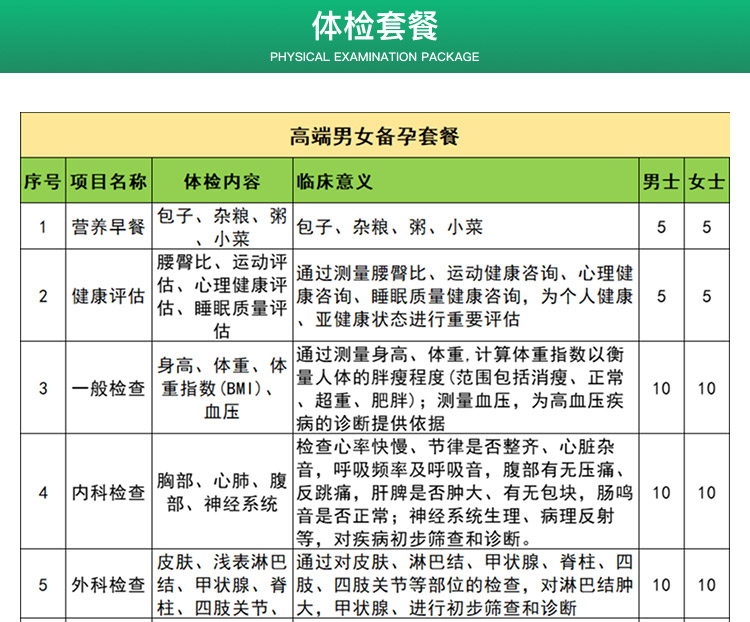
Task: Click row number 3 in 序号 column
Action: [42, 388]
